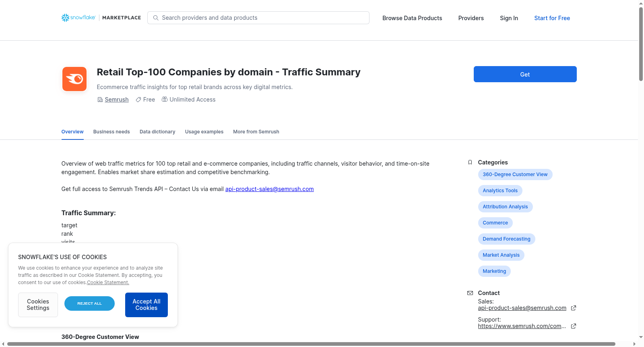Click the price tag icon beside Free
The height and width of the screenshot is (347, 644).
click(138, 100)
